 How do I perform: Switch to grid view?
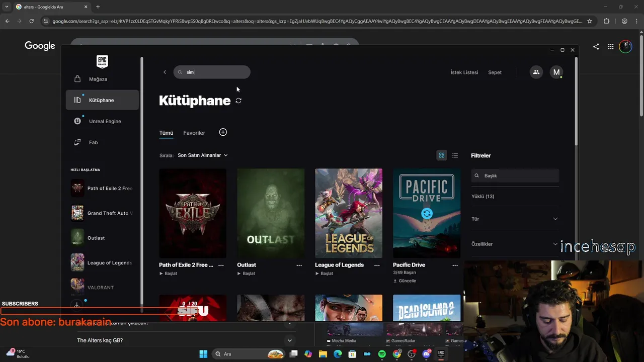tap(442, 155)
